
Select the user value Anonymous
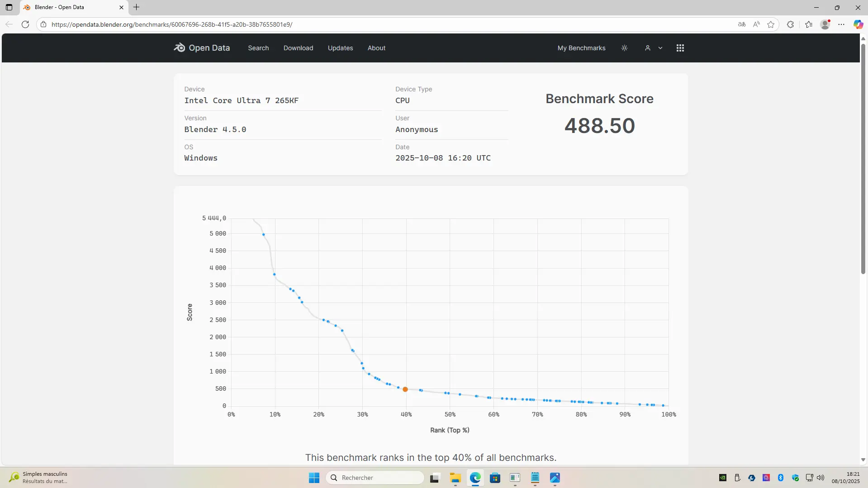417,129
